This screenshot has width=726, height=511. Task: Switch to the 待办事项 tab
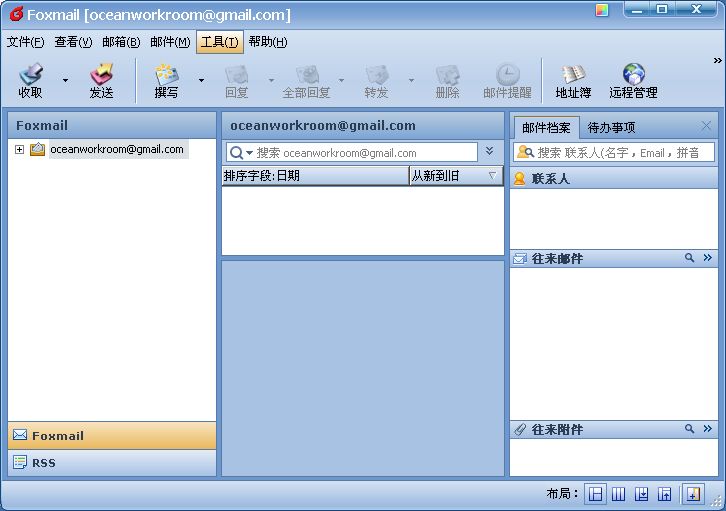[611, 127]
